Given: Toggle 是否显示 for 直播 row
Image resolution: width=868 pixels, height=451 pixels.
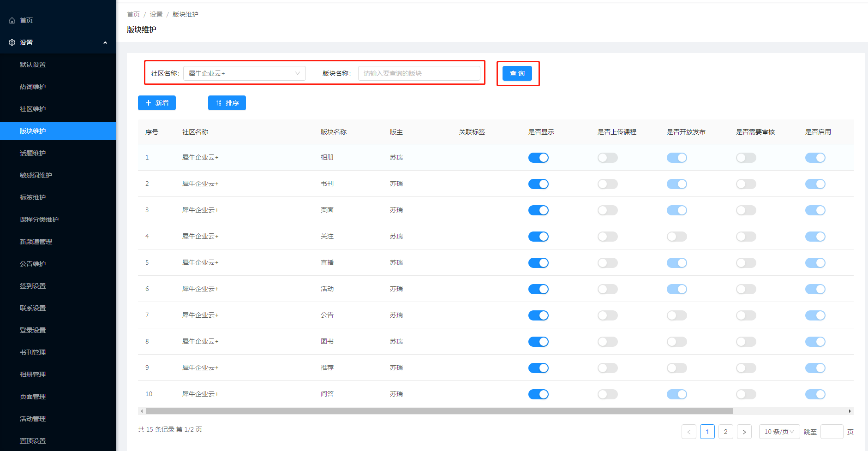Looking at the screenshot, I should tap(539, 263).
